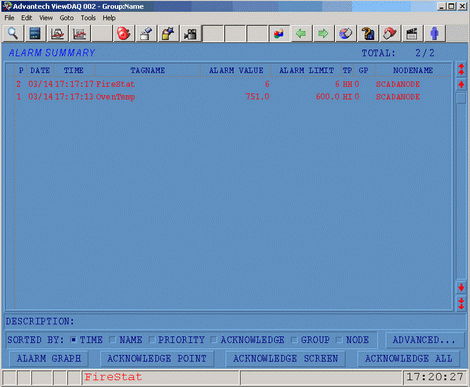This screenshot has width=470, height=387.
Task: Click the green right arrow icon
Action: coord(323,33)
